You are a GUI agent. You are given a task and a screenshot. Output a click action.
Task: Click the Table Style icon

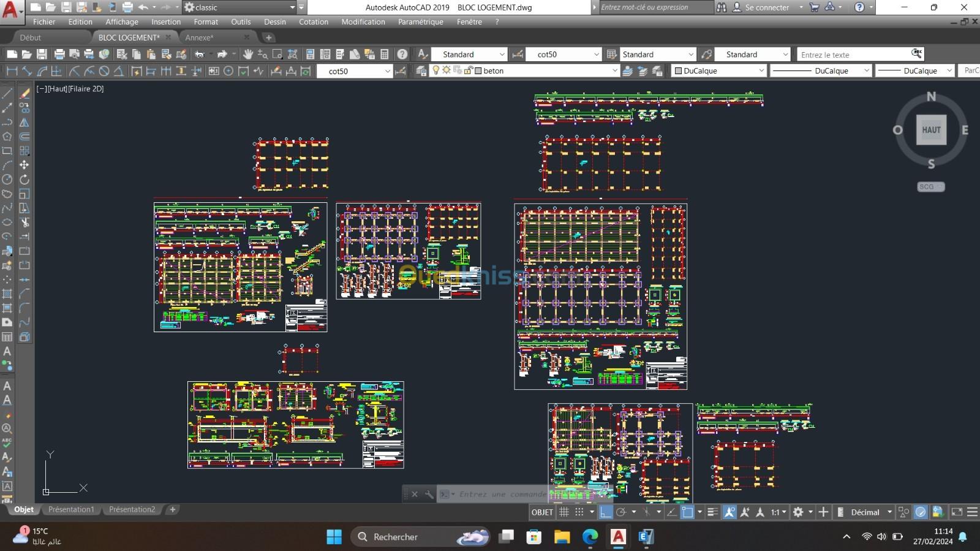[x=611, y=55]
